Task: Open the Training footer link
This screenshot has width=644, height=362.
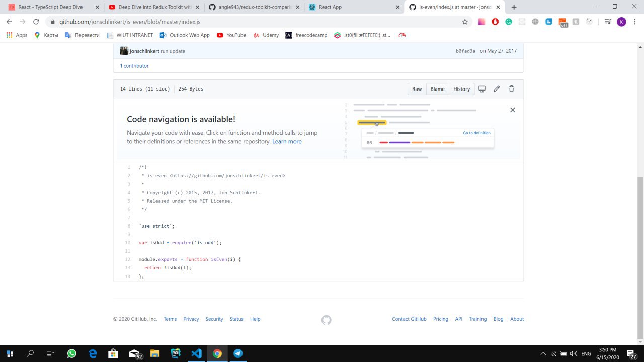Action: (x=478, y=319)
